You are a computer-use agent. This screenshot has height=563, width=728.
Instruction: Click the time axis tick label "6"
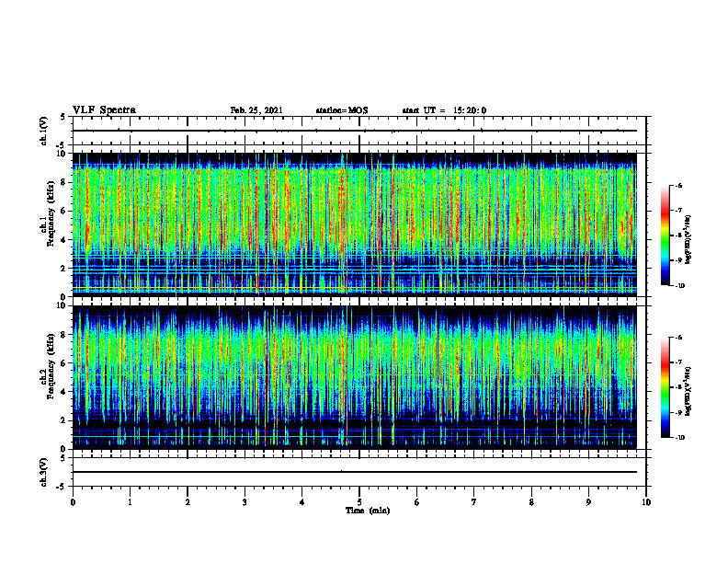point(417,502)
